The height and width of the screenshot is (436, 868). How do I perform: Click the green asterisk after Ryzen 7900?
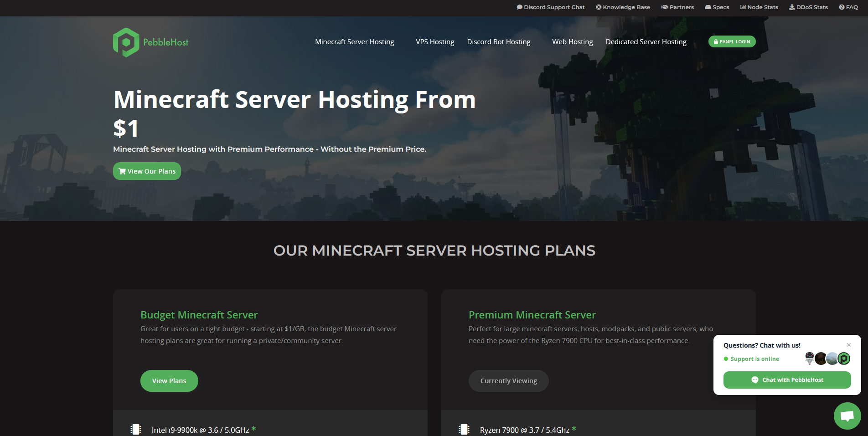coord(574,429)
